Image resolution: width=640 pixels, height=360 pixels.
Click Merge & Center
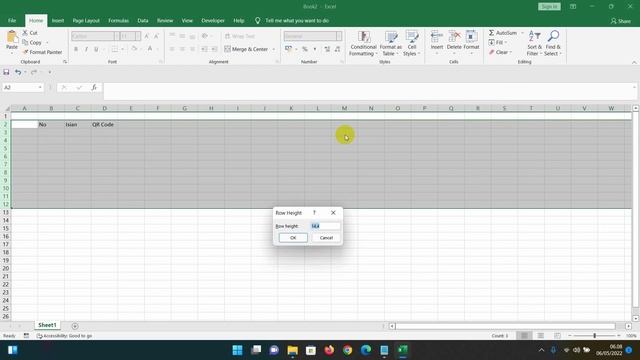point(246,49)
